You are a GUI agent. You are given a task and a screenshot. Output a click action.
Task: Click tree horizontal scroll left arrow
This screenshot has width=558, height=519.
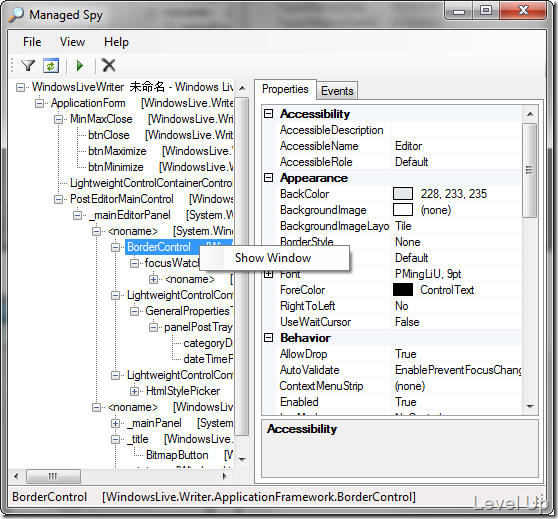16,476
